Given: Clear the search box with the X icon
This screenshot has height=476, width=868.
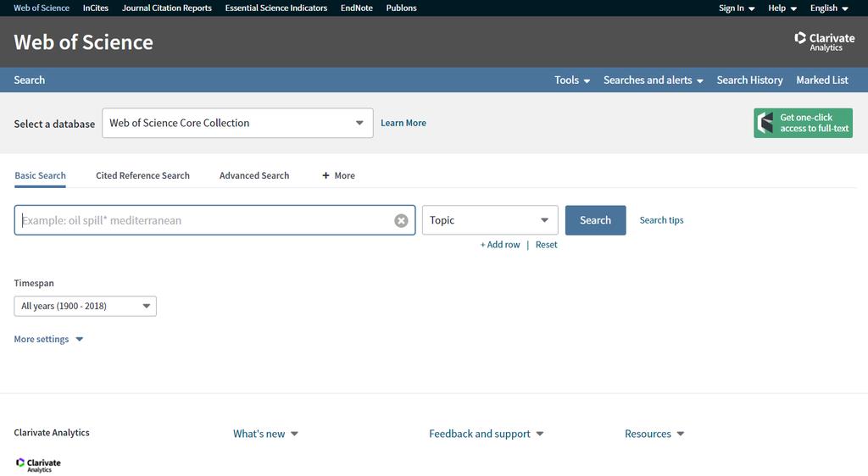Looking at the screenshot, I should (x=401, y=220).
